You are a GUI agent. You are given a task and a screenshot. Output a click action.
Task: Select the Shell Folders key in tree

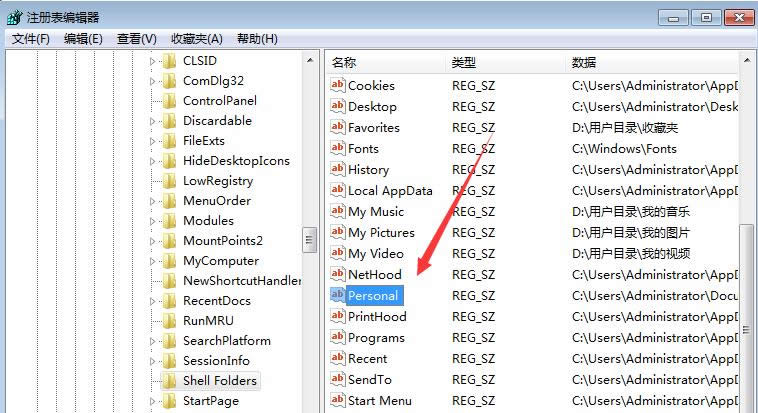point(219,381)
